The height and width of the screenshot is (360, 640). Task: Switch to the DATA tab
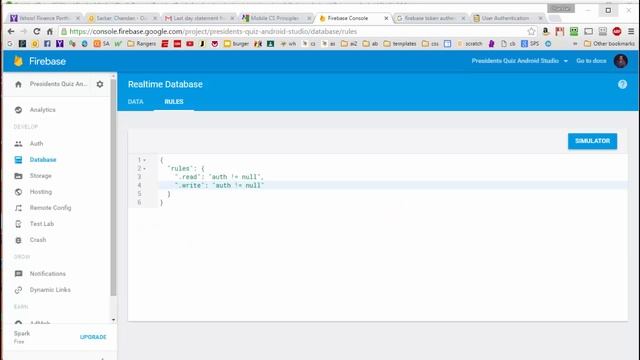tap(136, 102)
